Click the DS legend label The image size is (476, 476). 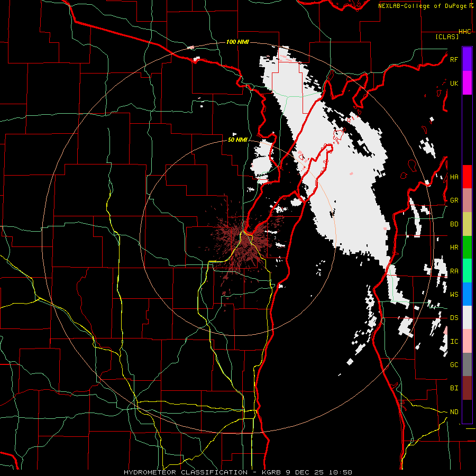coord(454,318)
